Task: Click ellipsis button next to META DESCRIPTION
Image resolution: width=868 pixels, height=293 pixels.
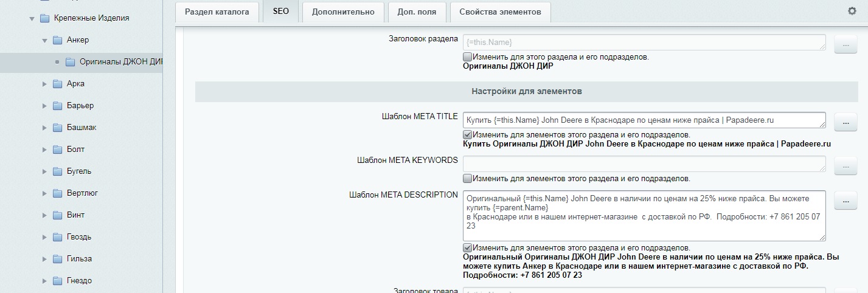Action: click(845, 201)
